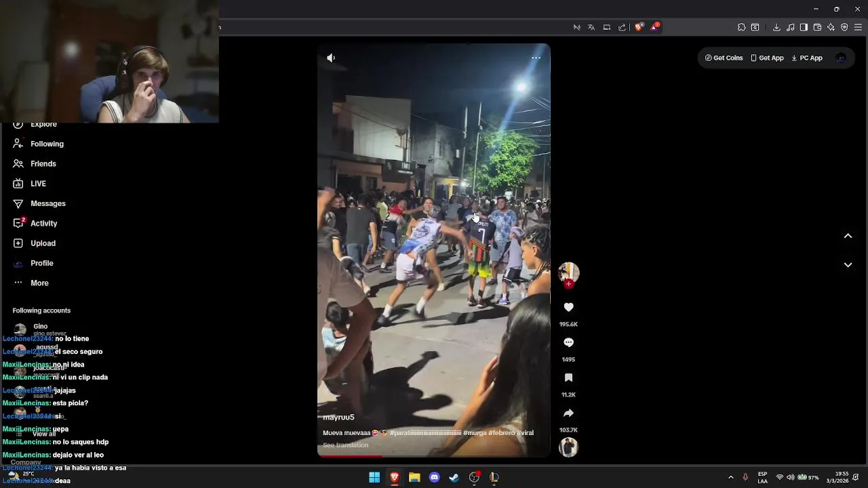868x488 pixels.
Task: Open the media playlist music note icon
Action: tap(791, 27)
